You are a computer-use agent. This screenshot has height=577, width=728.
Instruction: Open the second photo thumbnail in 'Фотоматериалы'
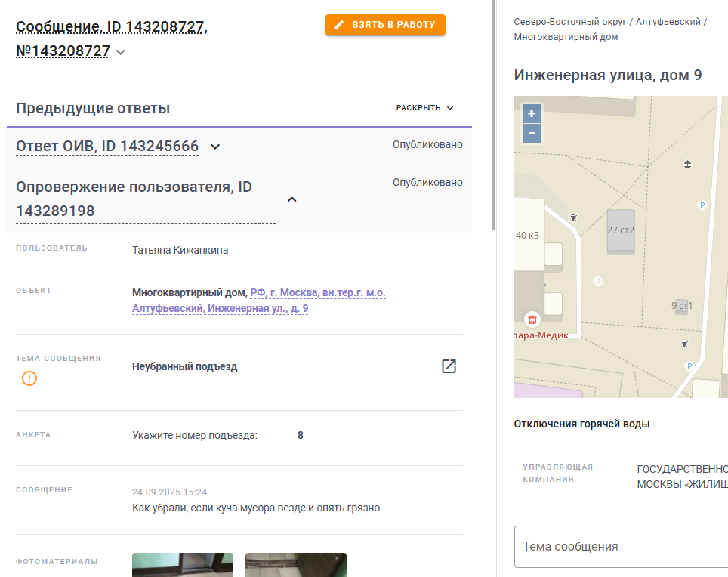coord(296,565)
